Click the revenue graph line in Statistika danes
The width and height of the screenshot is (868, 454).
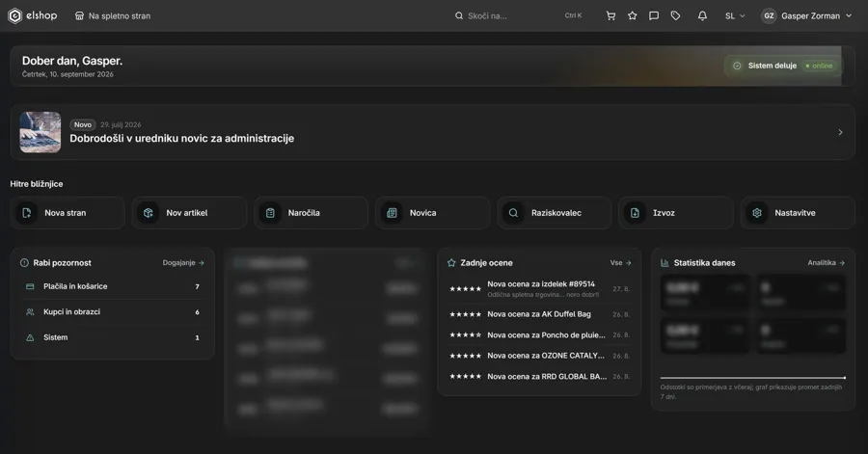pyautogui.click(x=753, y=378)
